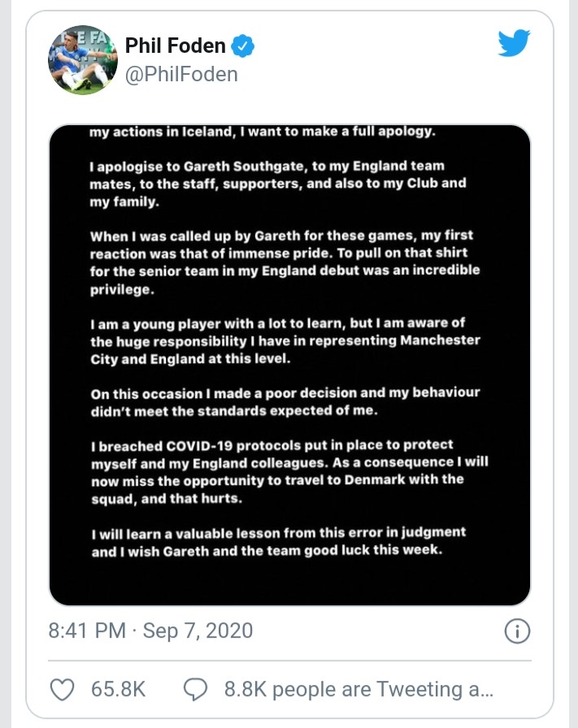Click the 65.8K likes count
Screen dimensions: 578x728
point(119,690)
